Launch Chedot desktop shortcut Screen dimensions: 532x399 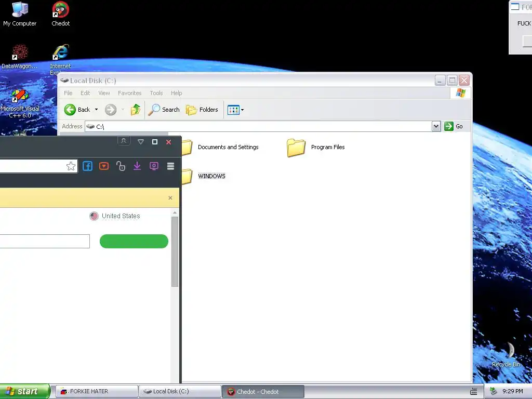click(x=60, y=14)
